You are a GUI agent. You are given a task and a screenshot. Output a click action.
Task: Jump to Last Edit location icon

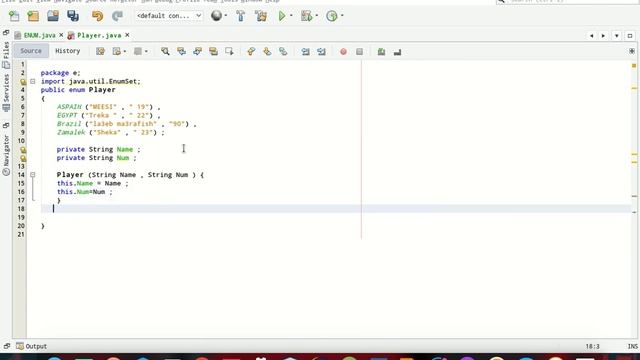pos(100,51)
